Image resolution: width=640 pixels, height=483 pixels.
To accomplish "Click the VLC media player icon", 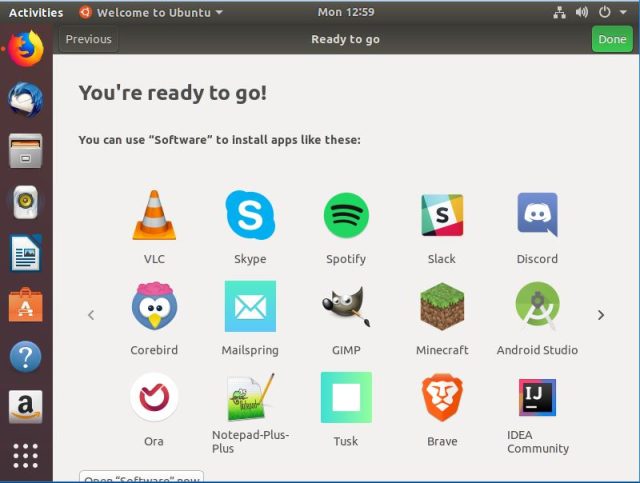I will pyautogui.click(x=154, y=215).
